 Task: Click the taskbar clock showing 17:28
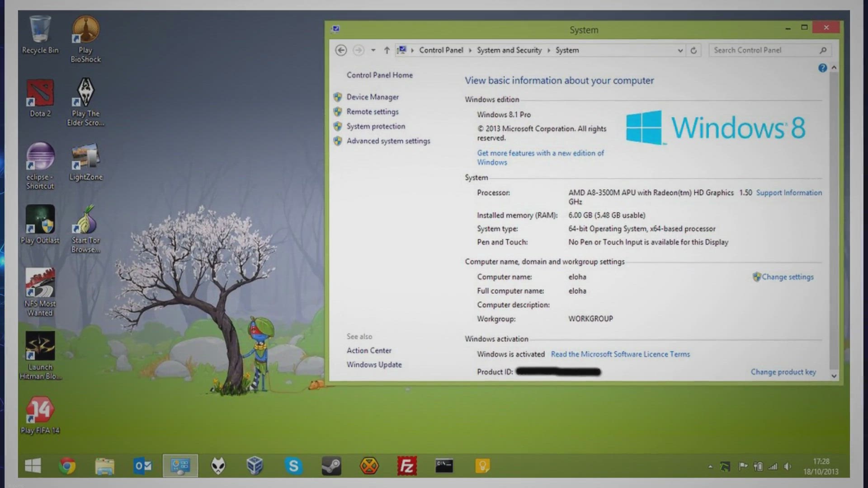[x=821, y=466]
